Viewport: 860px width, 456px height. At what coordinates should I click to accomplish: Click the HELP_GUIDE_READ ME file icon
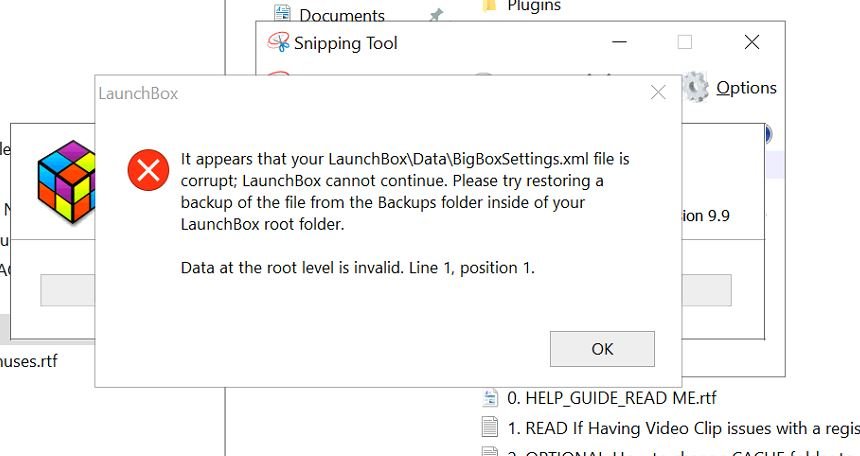click(x=490, y=398)
